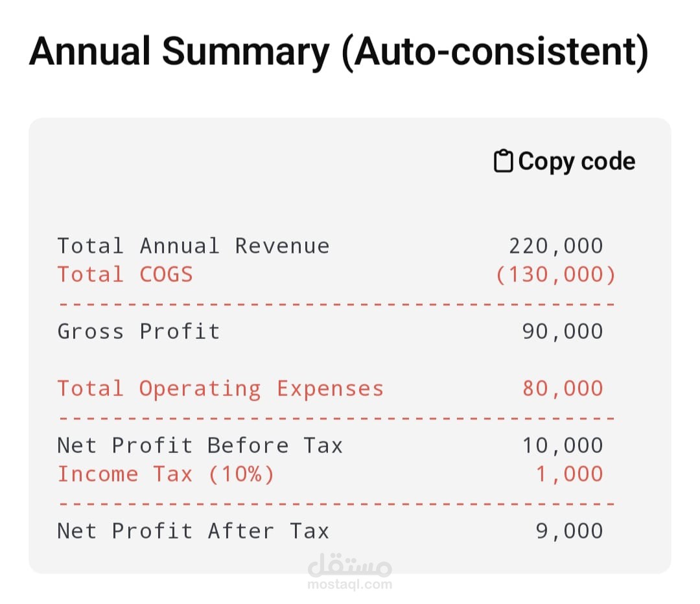700x604 pixels.
Task: Click the Net Profit After Tax label
Action: click(x=193, y=531)
